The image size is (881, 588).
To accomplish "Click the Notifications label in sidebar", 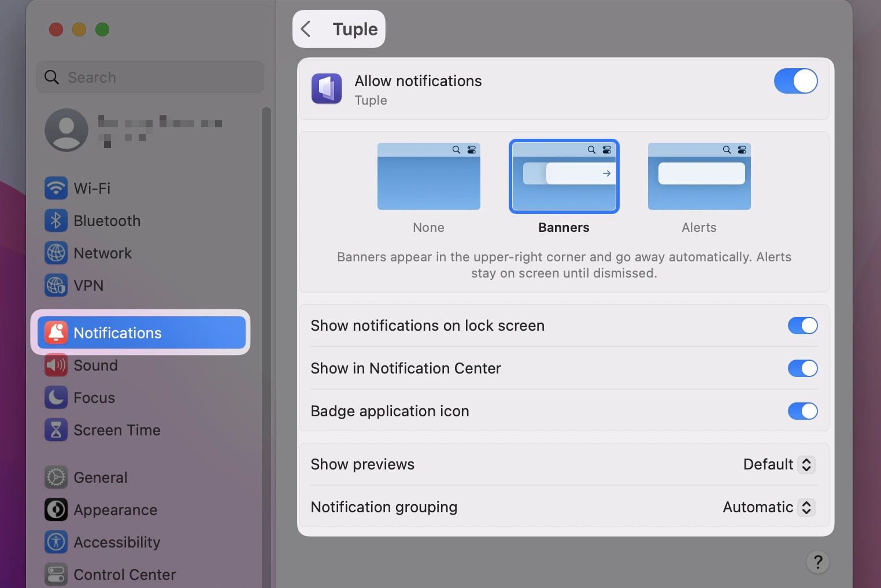I will click(118, 333).
